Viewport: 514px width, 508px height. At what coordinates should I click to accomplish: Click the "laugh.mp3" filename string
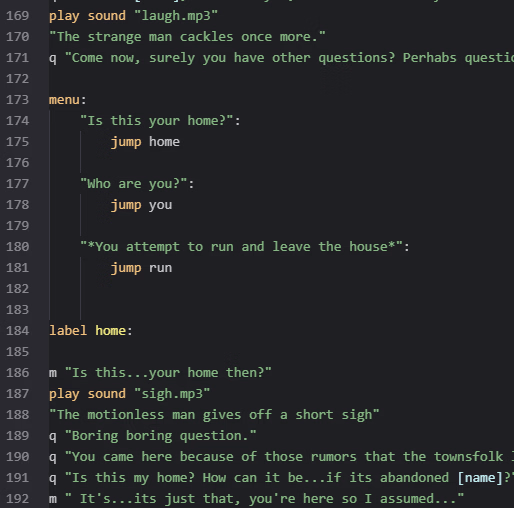coord(176,16)
